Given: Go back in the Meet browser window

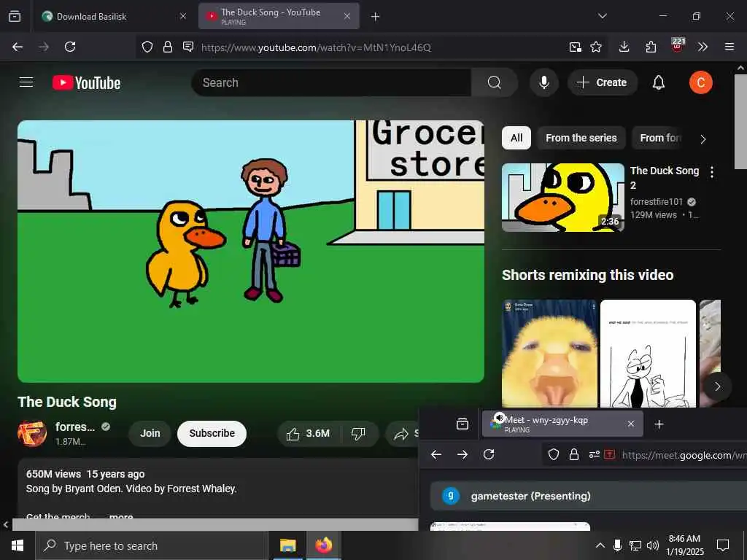Looking at the screenshot, I should coord(436,455).
